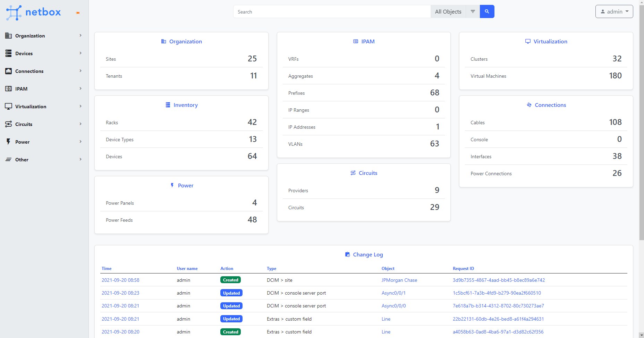Viewport: 644px width, 338px height.
Task: Open the 2021-09-20 08:58 change entry
Action: (120, 280)
